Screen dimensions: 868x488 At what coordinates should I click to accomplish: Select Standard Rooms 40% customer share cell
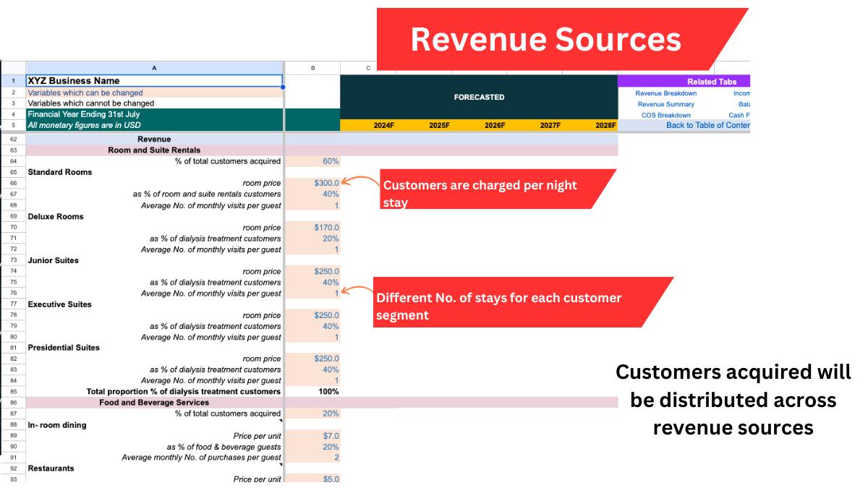pos(313,194)
